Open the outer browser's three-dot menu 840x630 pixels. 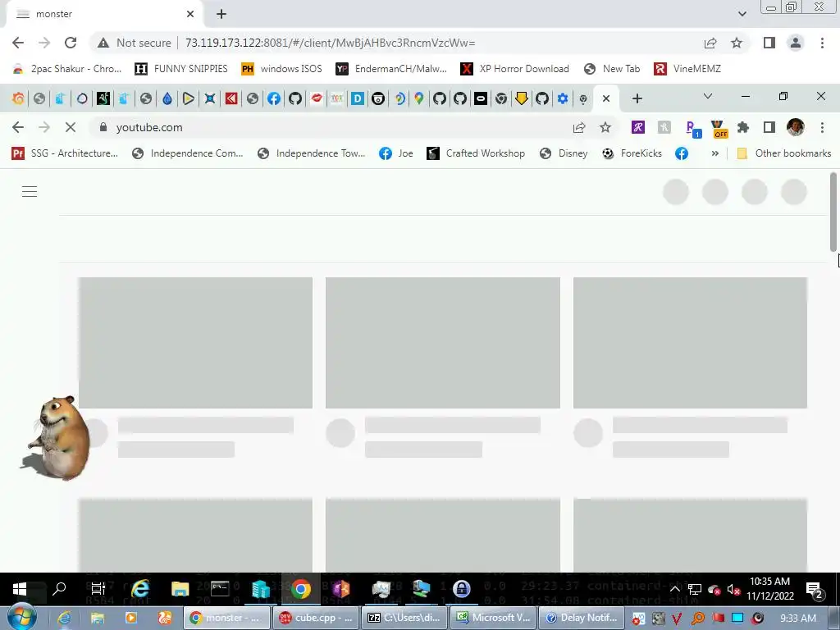point(822,43)
